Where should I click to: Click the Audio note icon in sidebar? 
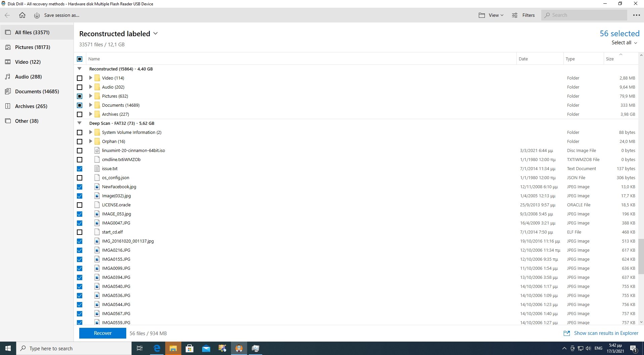(8, 77)
